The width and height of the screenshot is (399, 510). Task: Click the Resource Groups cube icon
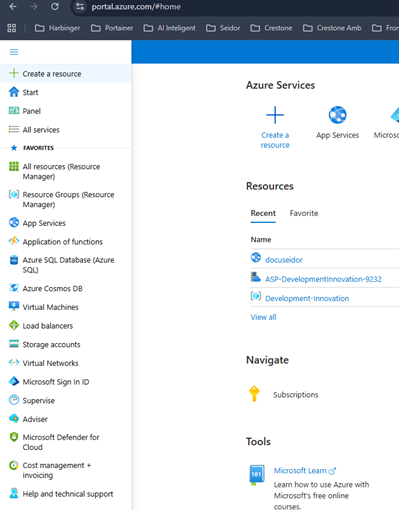tap(14, 194)
